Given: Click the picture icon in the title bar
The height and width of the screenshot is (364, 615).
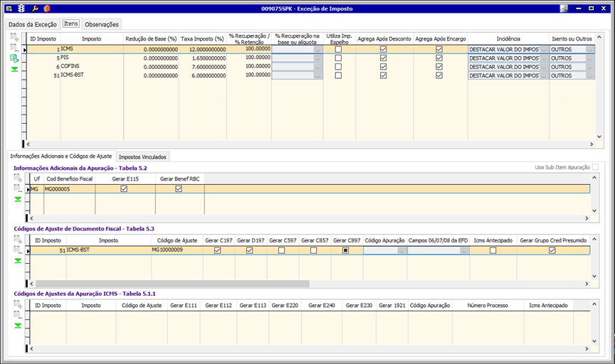Looking at the screenshot, I should tap(564, 9).
